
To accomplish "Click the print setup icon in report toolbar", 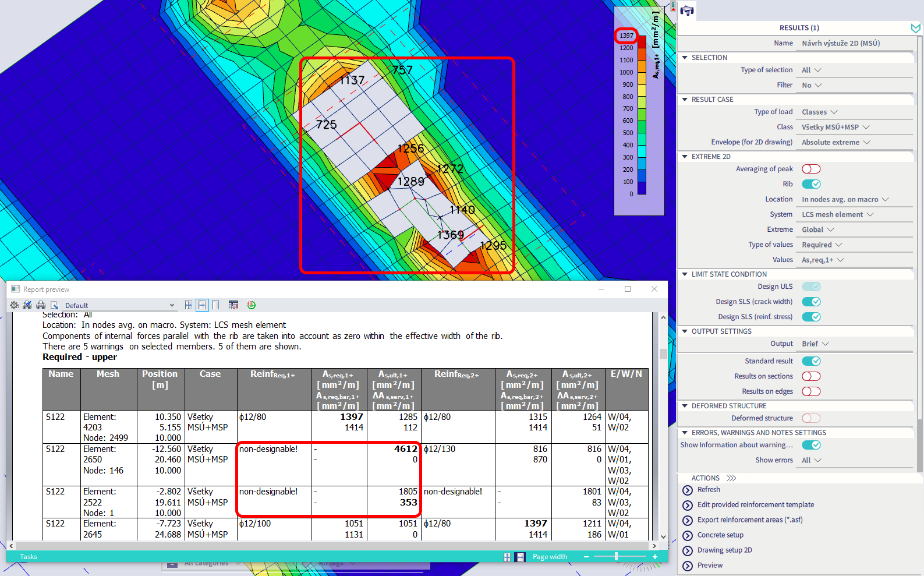I will [27, 305].
